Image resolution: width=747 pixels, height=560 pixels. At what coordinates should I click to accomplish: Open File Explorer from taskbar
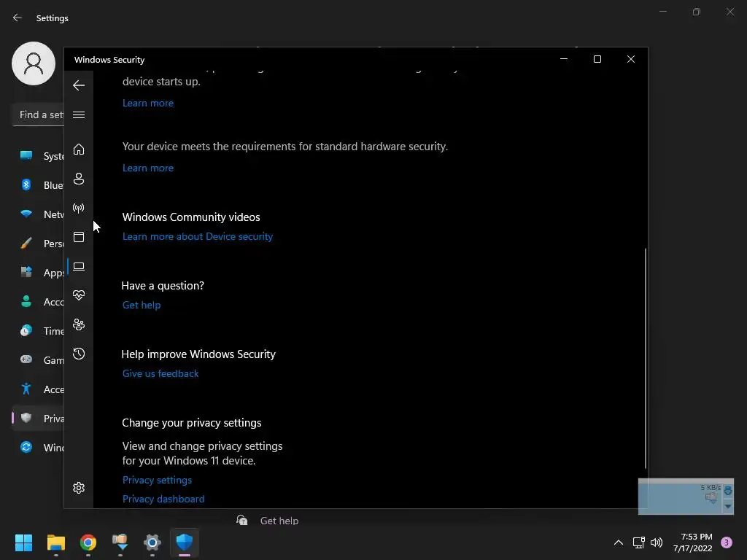(x=55, y=542)
